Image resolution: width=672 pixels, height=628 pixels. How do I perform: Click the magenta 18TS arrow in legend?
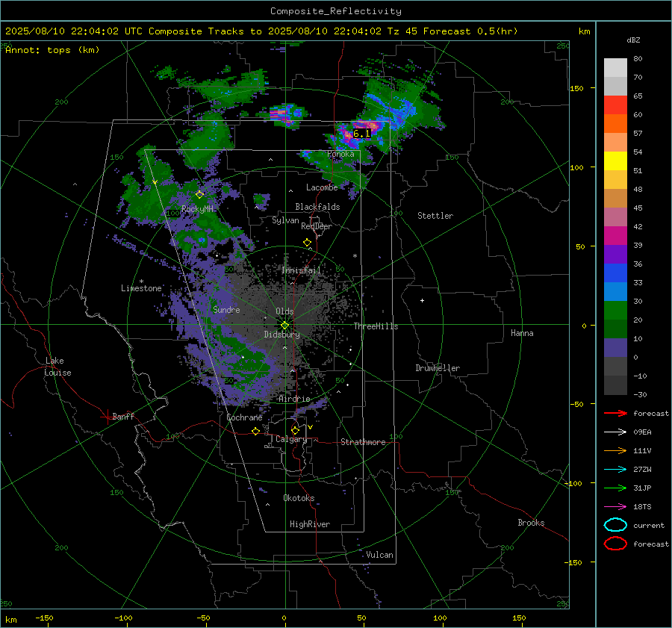point(615,507)
